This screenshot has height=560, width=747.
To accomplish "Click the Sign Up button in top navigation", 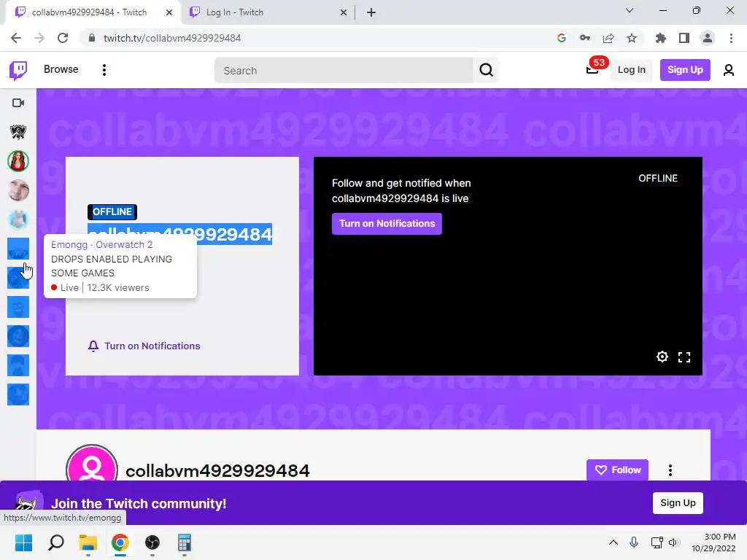I will click(x=685, y=70).
